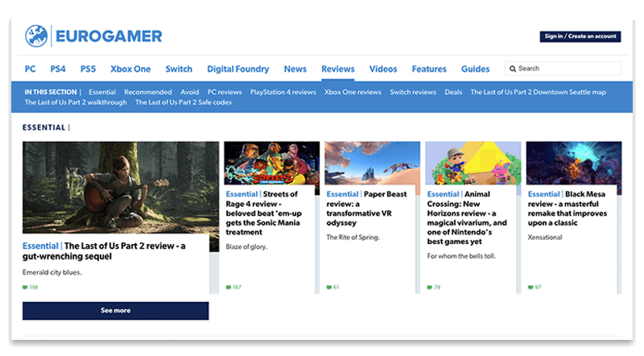Switch to the Videos tab
The height and width of the screenshot is (356, 644).
coord(383,69)
